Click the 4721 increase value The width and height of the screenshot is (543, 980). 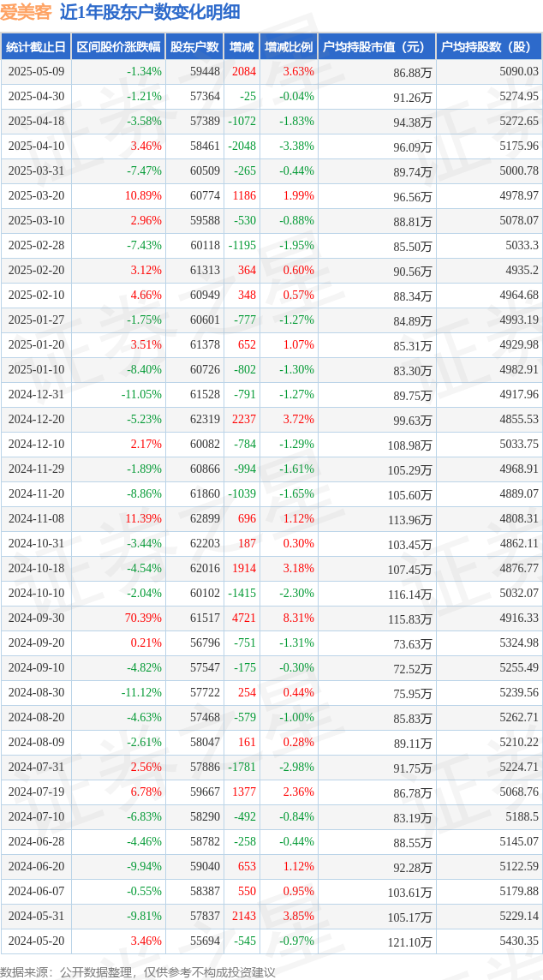click(244, 618)
